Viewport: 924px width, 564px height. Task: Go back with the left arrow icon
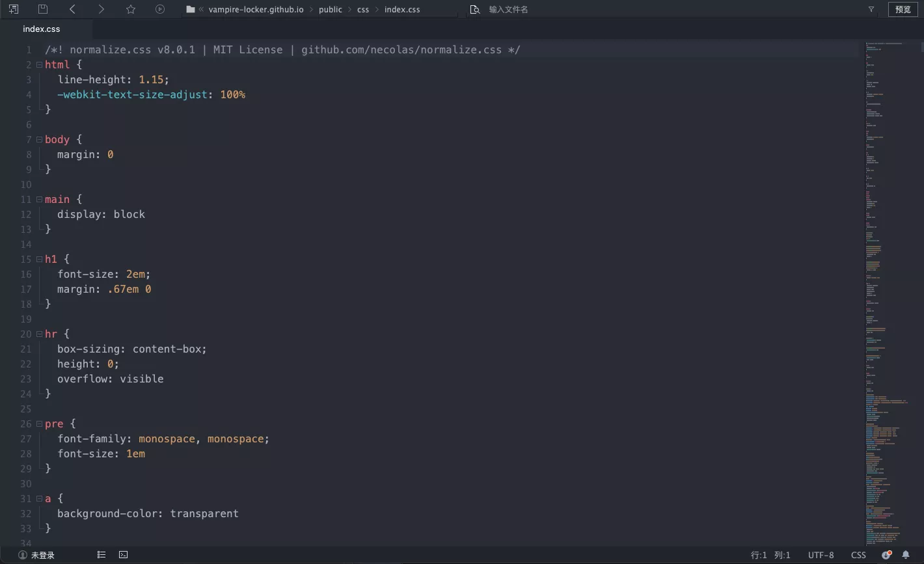72,9
